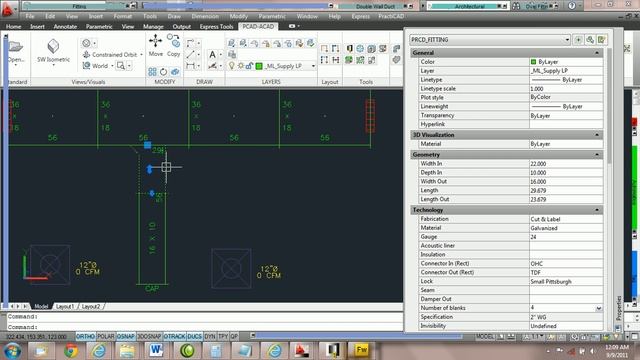Collapse the Technology section
Image resolution: width=640 pixels, height=360 pixels.
pyautogui.click(x=597, y=210)
